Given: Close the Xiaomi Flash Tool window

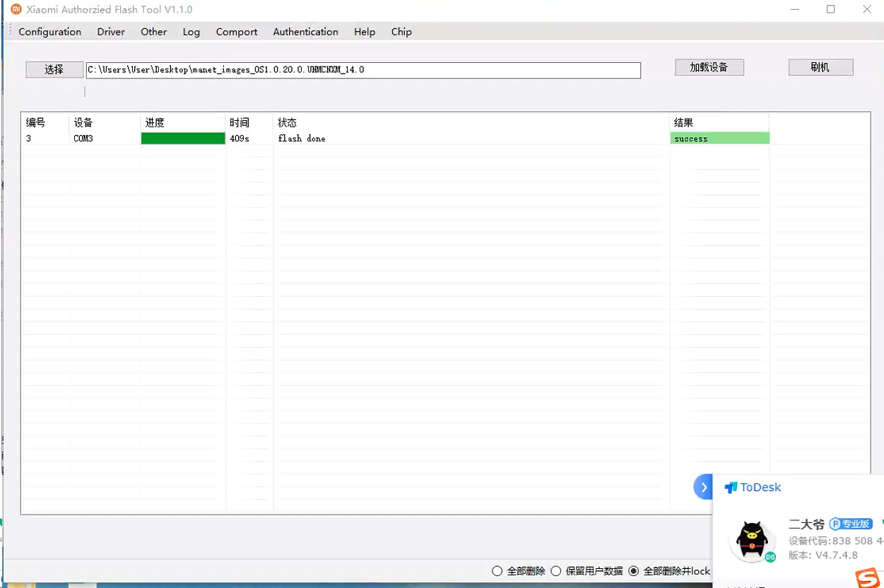Looking at the screenshot, I should click(x=867, y=9).
